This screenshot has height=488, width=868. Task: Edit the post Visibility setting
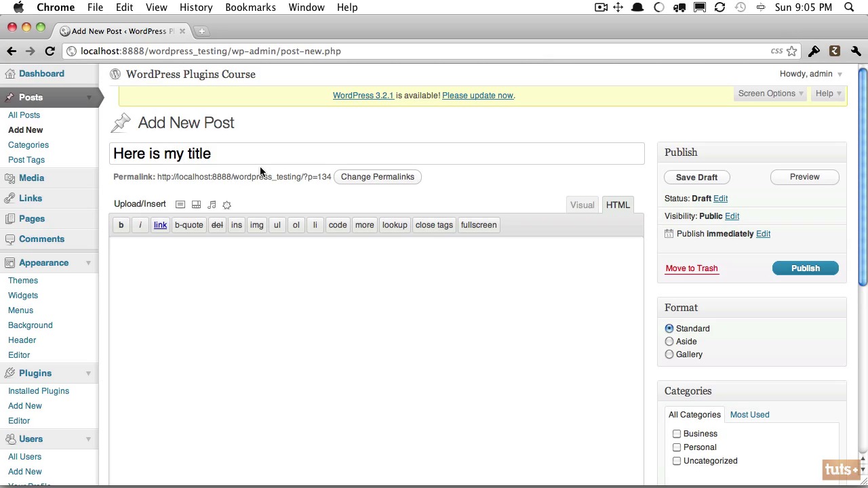click(x=732, y=216)
